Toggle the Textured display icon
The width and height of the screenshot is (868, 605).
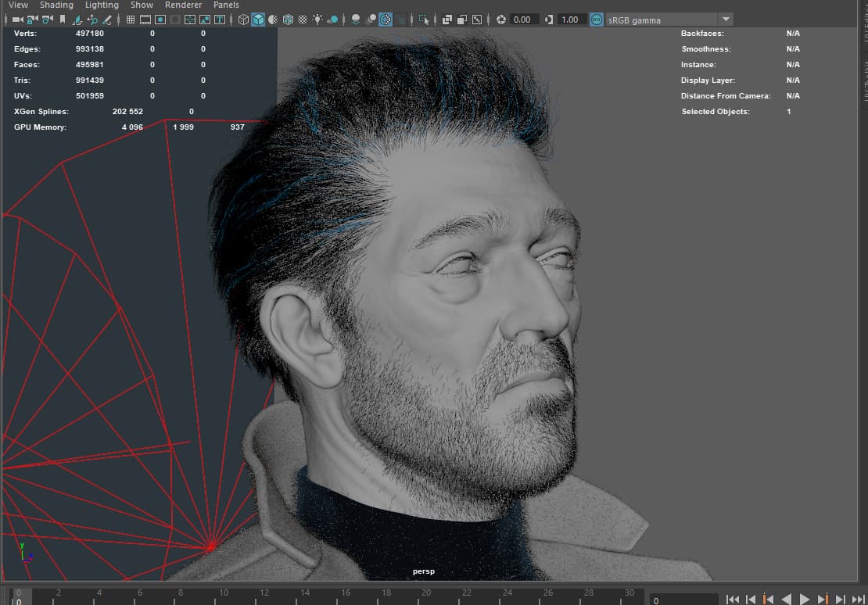(x=303, y=20)
